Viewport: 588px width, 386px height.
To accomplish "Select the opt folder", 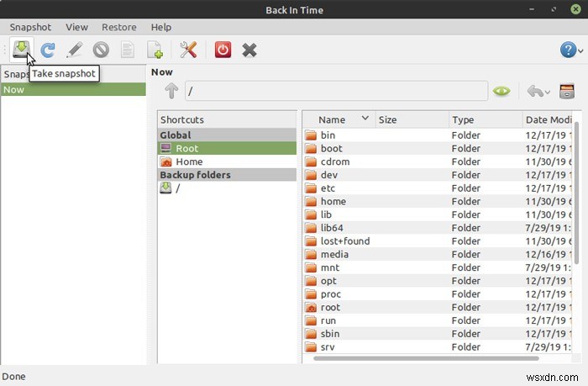I will [438, 281].
